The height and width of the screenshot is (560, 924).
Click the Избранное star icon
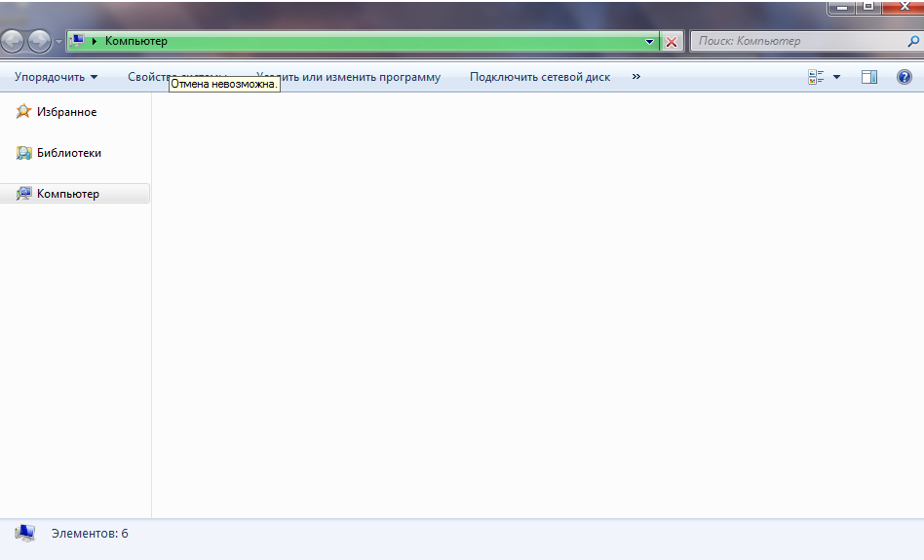[23, 111]
